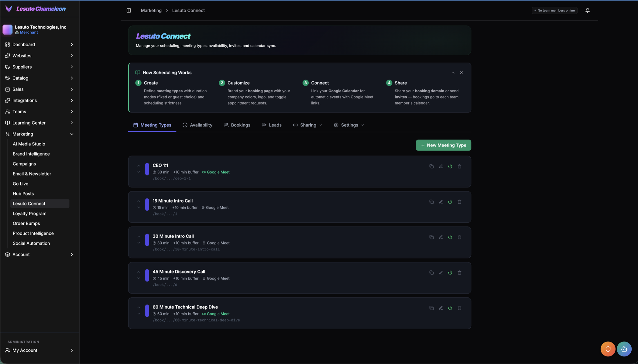Image resolution: width=638 pixels, height=364 pixels.
Task: Click the New Meeting Type button
Action: tap(443, 145)
